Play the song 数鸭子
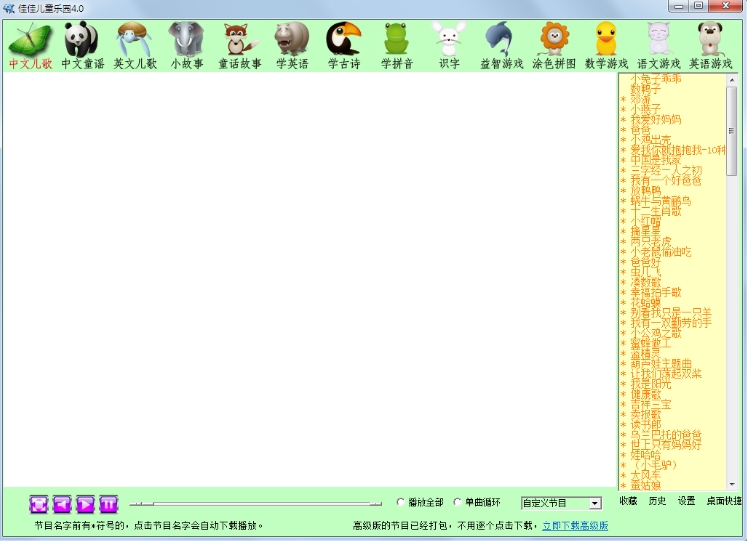The height and width of the screenshot is (541, 747). pyautogui.click(x=646, y=89)
